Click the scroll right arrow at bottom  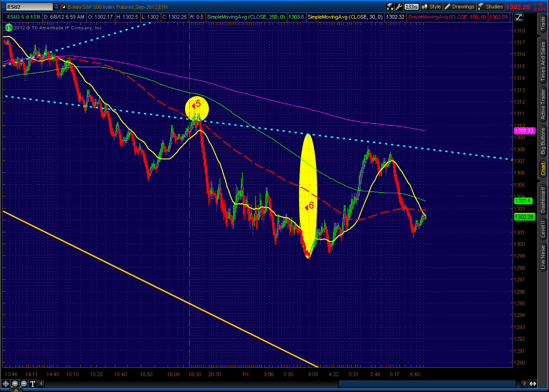(x=524, y=384)
